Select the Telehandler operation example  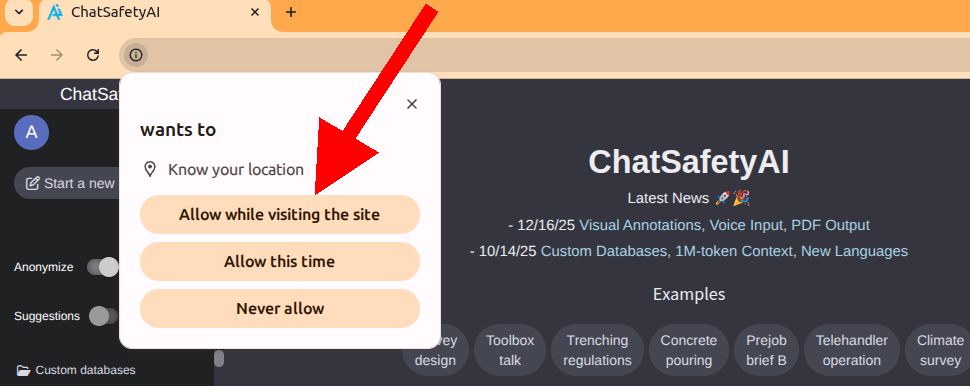pos(851,350)
